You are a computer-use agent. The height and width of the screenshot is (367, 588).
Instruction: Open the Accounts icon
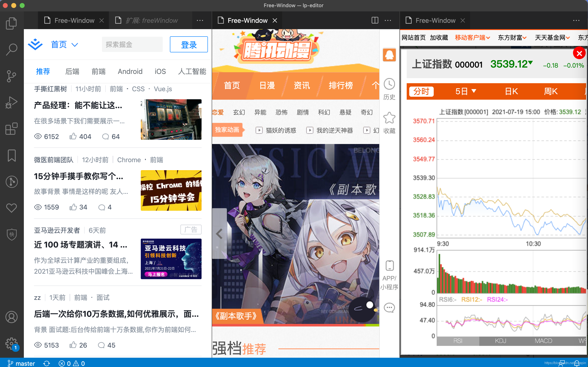pyautogui.click(x=11, y=317)
